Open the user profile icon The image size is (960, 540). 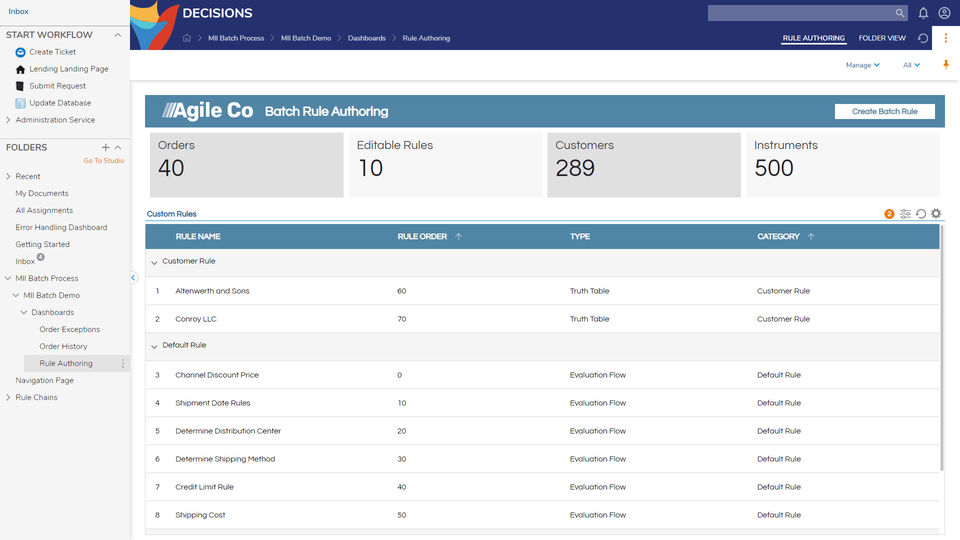tap(944, 13)
